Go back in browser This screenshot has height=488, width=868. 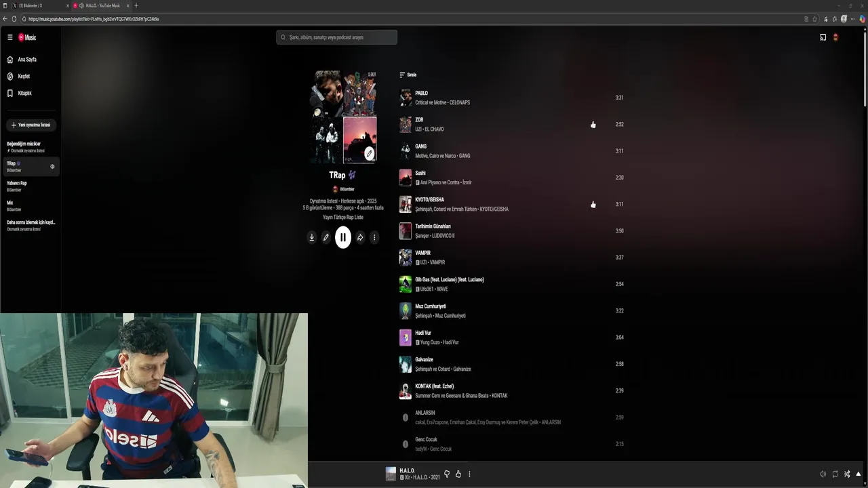(x=5, y=19)
